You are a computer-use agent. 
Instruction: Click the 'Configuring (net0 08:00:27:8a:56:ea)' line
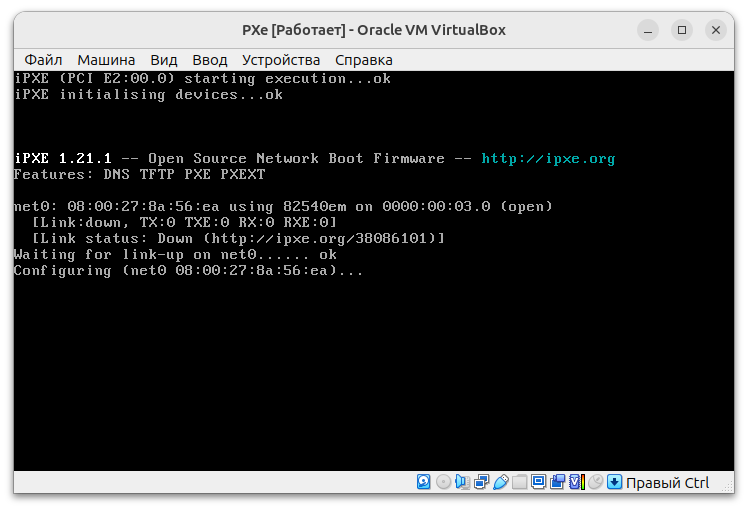tap(188, 271)
